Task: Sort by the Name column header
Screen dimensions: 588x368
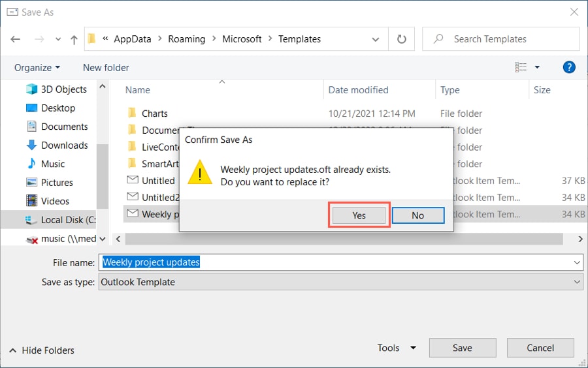Action: point(138,90)
